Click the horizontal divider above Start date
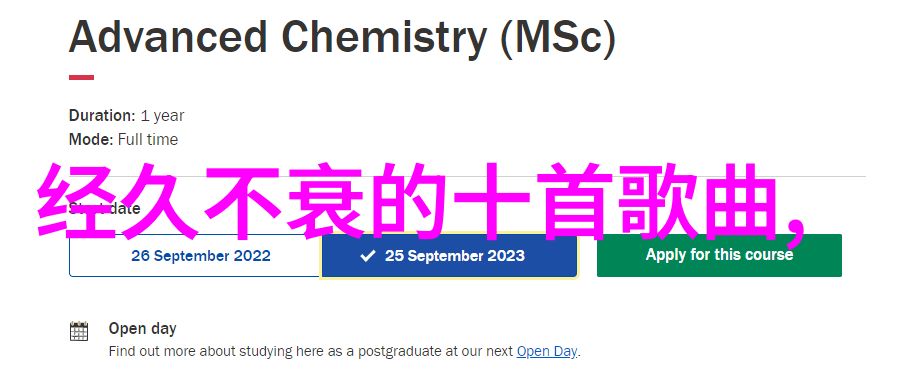900x383 pixels. [467, 176]
